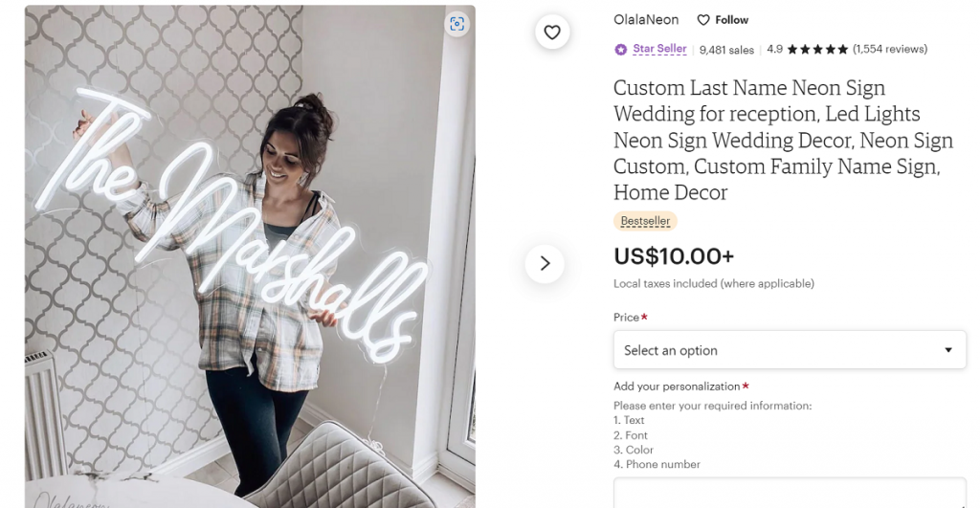980x508 pixels.
Task: Click the visual search icon on the photo
Action: [457, 24]
